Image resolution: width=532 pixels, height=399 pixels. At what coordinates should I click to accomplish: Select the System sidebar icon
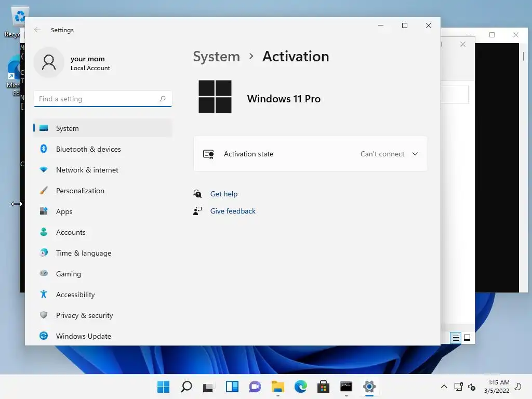click(44, 128)
